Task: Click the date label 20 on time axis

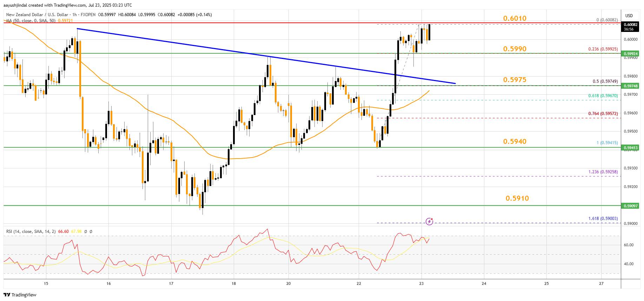Action: (288, 283)
